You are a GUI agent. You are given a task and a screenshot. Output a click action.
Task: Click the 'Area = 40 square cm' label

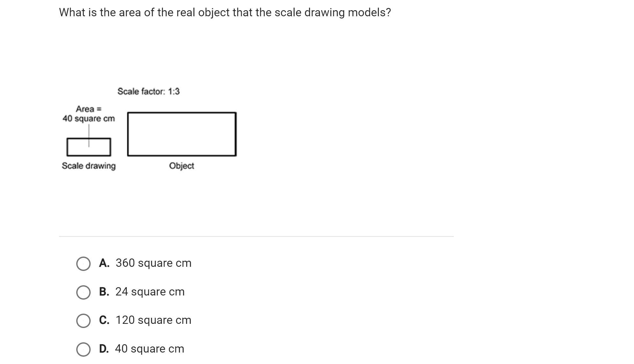[x=89, y=114]
